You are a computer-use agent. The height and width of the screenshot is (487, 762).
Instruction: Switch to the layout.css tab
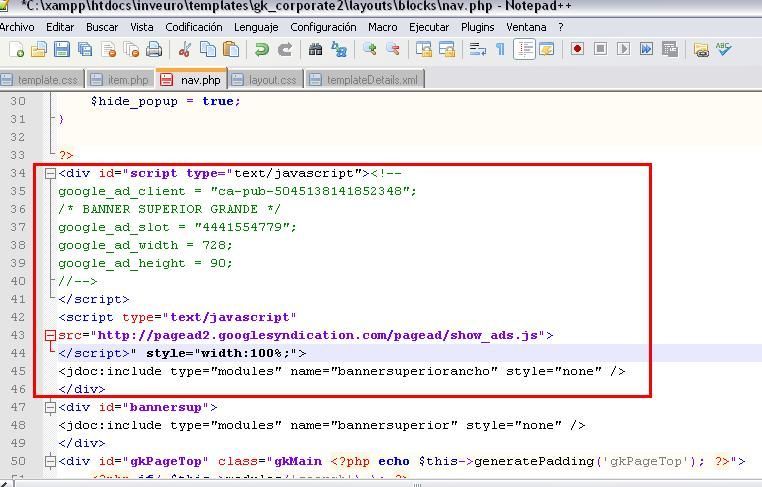pos(265,80)
